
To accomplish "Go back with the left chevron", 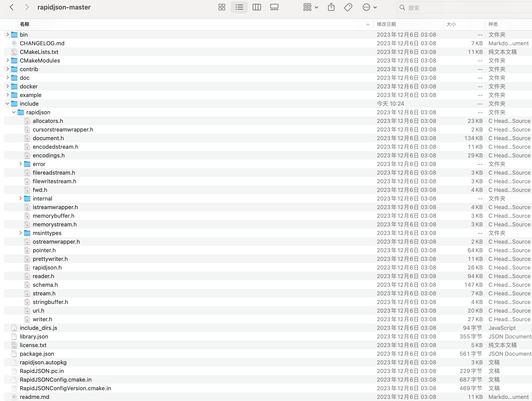I will tap(12, 7).
